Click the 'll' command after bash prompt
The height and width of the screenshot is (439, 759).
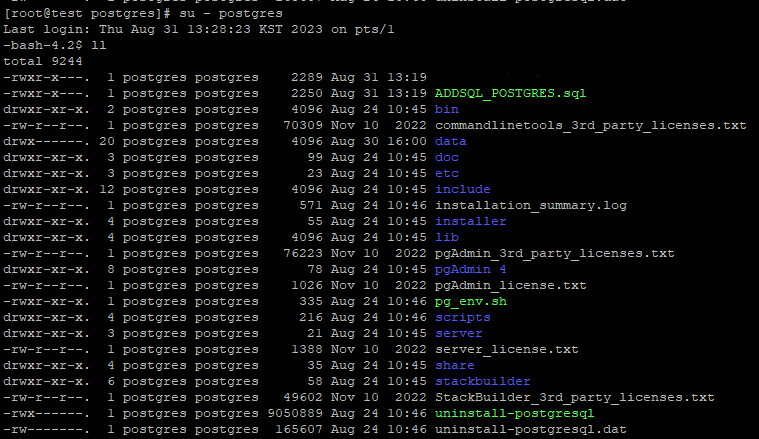(x=99, y=45)
